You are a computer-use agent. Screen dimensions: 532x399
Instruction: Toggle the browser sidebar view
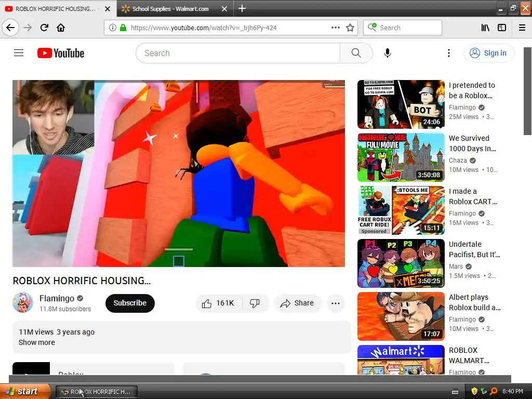click(x=502, y=28)
